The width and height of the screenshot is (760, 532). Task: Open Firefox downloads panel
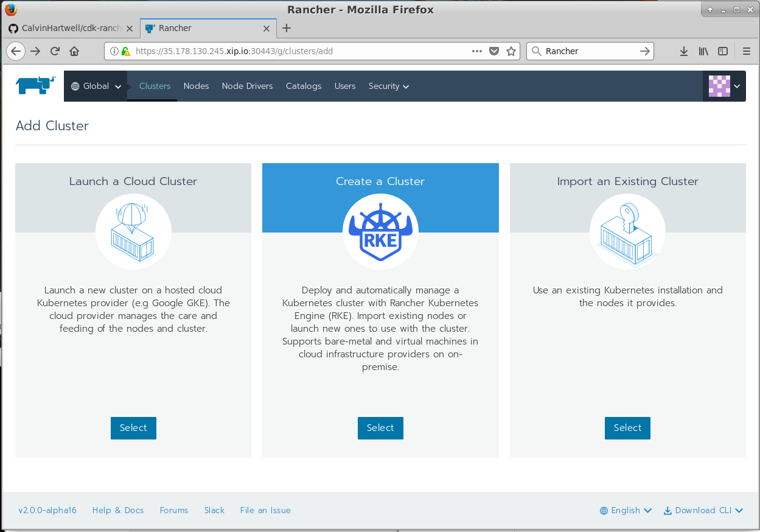pos(684,51)
